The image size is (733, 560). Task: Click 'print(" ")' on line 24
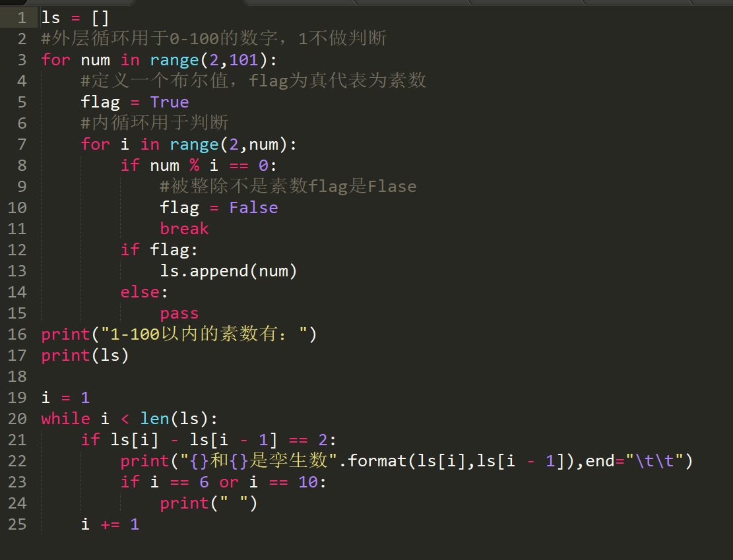208,503
